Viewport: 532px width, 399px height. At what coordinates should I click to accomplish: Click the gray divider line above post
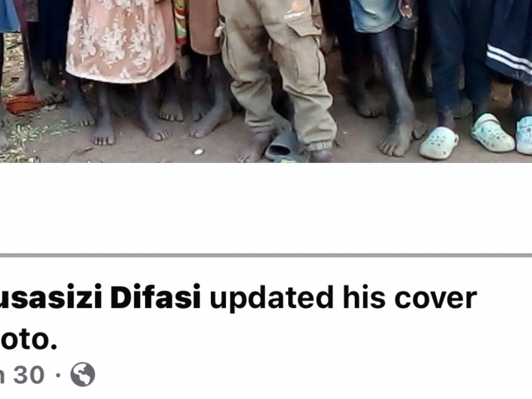[x=266, y=255]
